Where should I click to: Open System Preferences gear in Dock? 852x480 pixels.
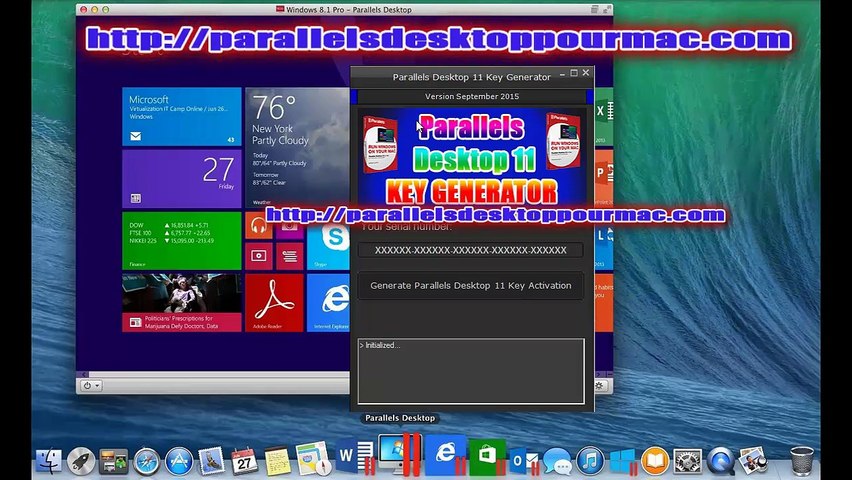click(688, 461)
